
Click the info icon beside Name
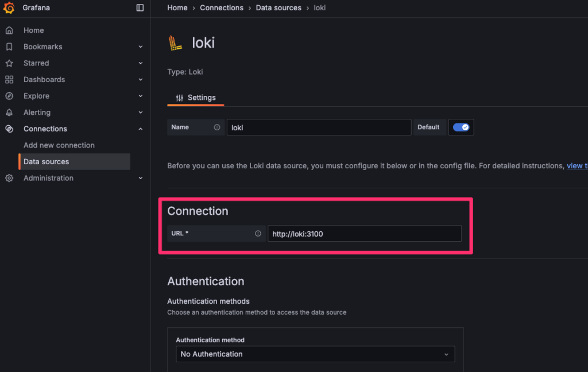pyautogui.click(x=216, y=127)
